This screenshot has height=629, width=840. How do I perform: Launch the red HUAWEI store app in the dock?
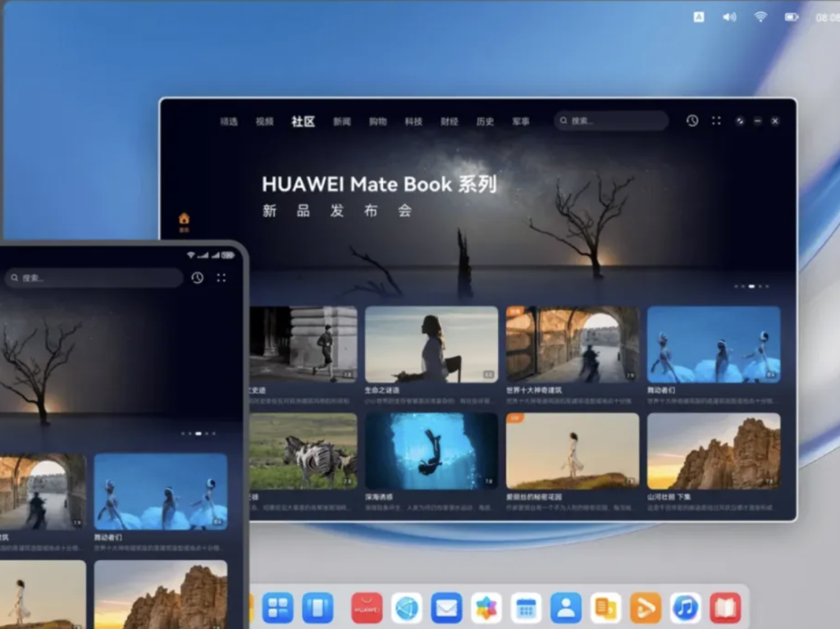click(x=367, y=608)
